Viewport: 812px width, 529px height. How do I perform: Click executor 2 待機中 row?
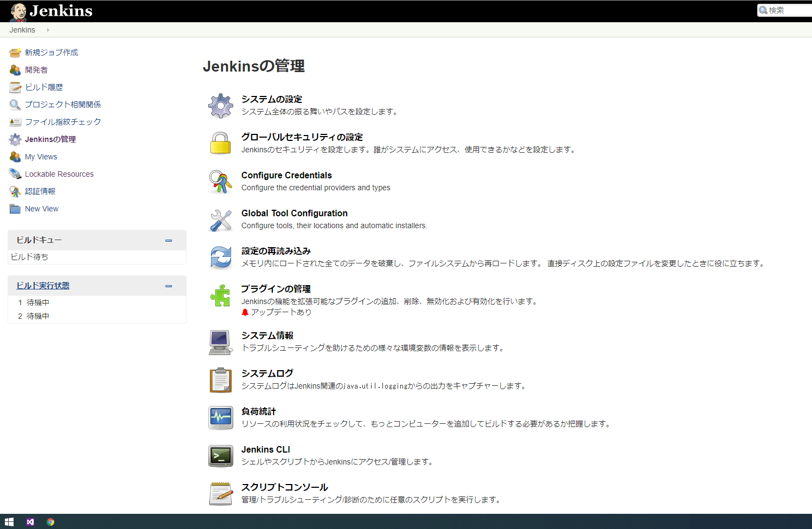[97, 316]
